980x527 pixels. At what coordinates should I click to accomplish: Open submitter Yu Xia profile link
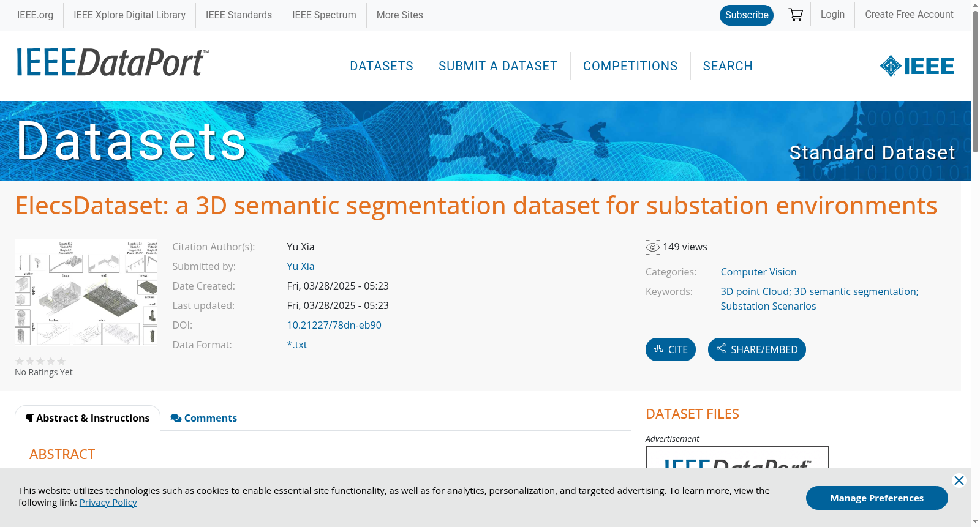point(301,267)
